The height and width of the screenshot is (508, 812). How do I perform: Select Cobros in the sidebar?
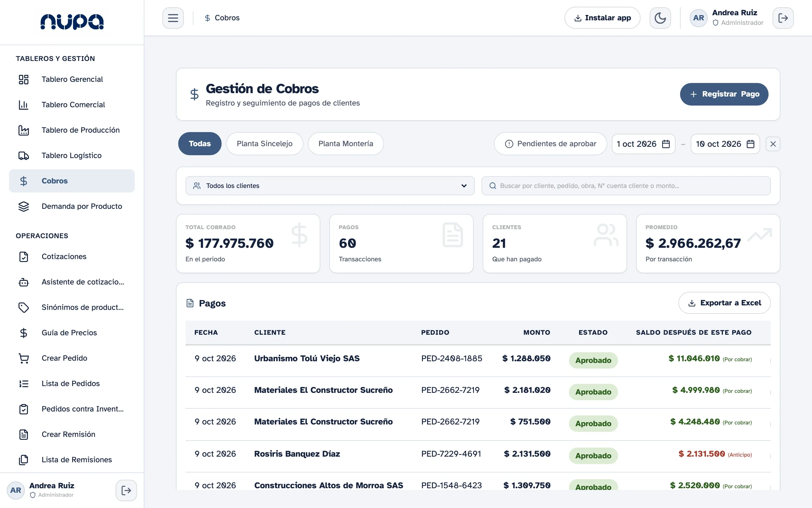pos(72,181)
